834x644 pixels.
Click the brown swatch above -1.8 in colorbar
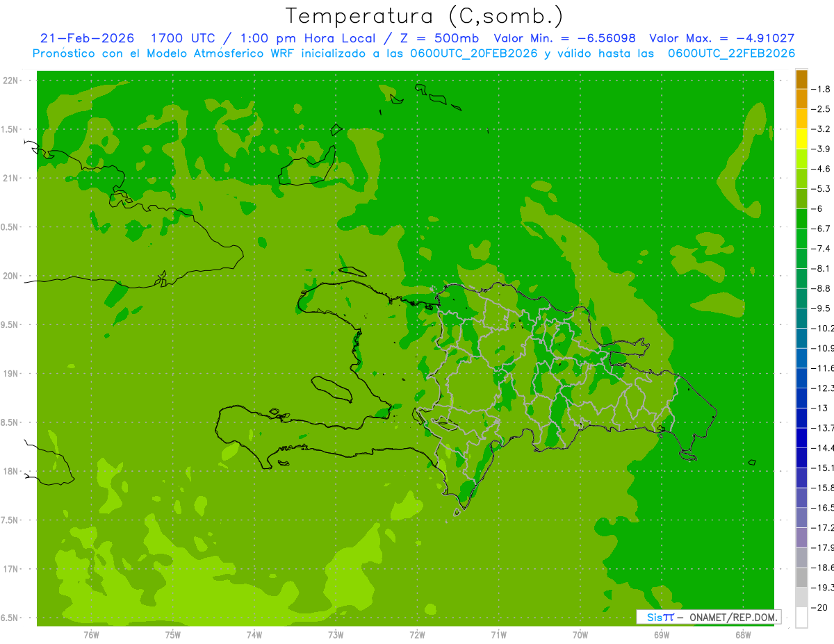pyautogui.click(x=801, y=79)
